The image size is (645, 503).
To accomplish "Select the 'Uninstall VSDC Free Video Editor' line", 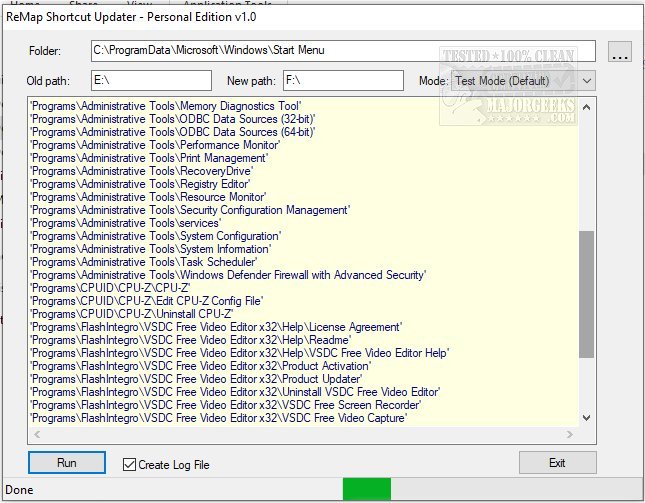I will [x=235, y=392].
